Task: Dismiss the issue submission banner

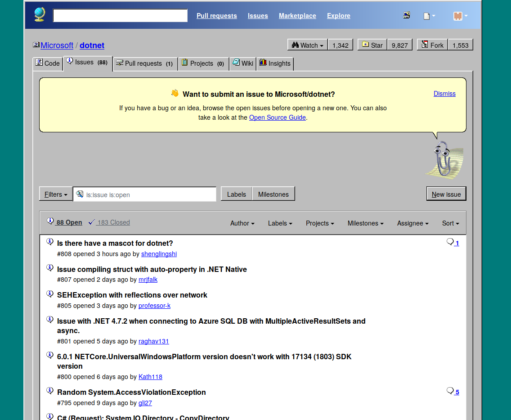Action: 444,94
